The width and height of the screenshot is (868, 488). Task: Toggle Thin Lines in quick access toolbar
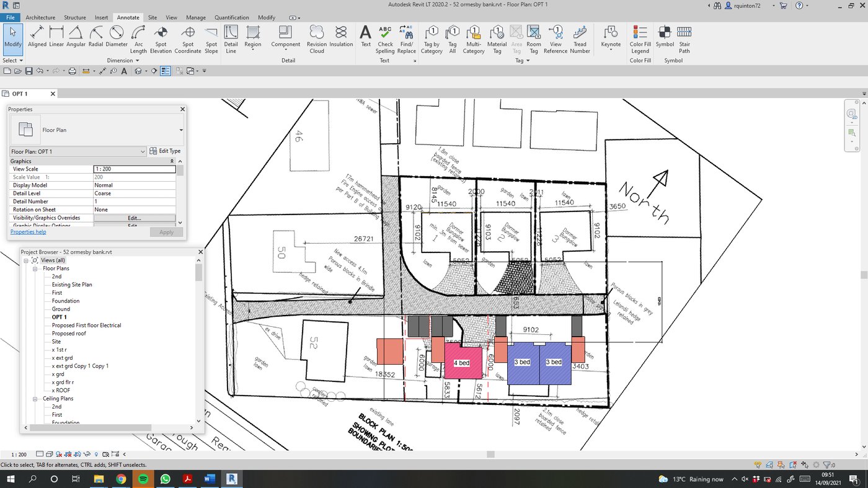[166, 71]
